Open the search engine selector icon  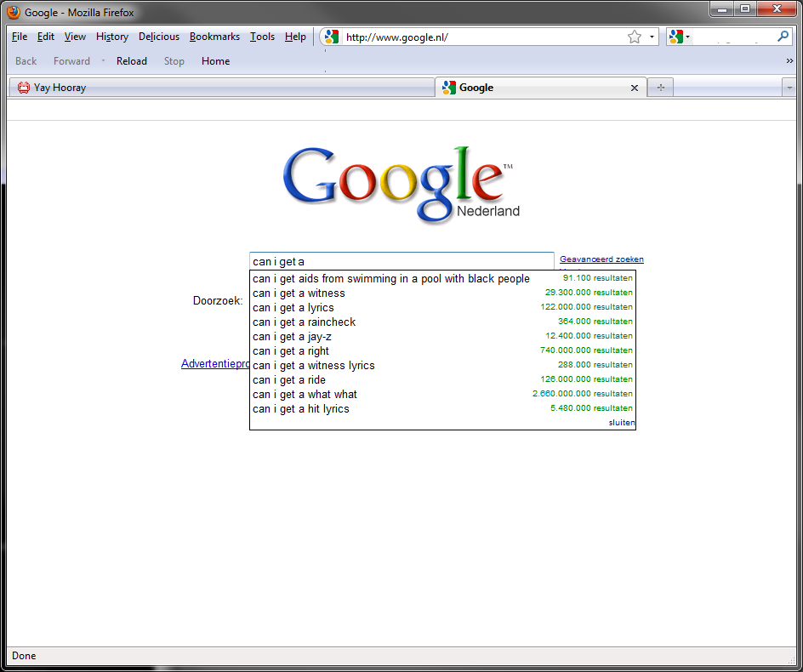coord(679,37)
